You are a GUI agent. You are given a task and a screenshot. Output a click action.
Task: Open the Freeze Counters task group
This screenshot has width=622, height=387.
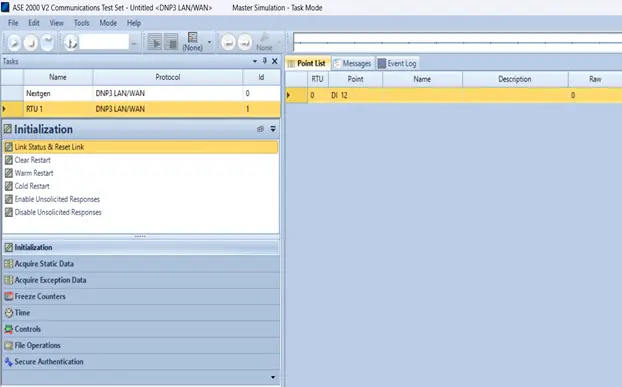click(x=141, y=296)
